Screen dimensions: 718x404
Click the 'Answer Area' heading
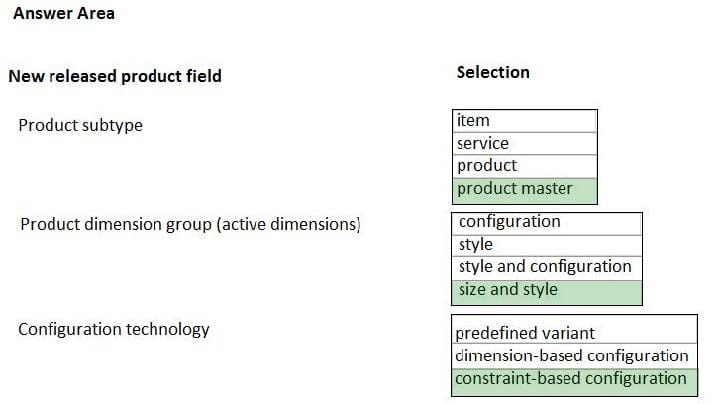pos(64,13)
